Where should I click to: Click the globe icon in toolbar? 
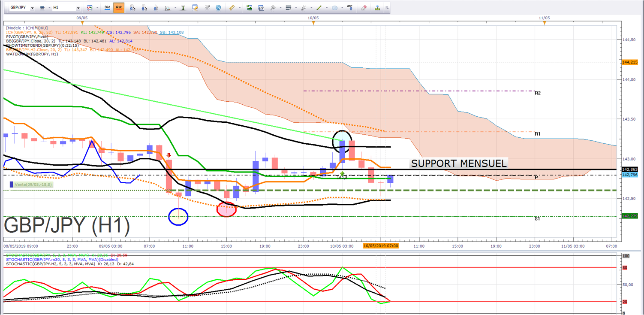click(218, 8)
